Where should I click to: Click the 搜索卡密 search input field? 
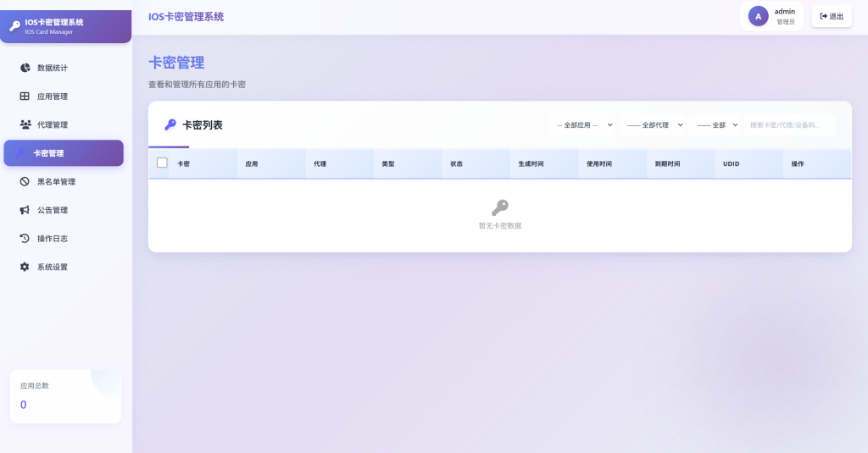coord(789,125)
